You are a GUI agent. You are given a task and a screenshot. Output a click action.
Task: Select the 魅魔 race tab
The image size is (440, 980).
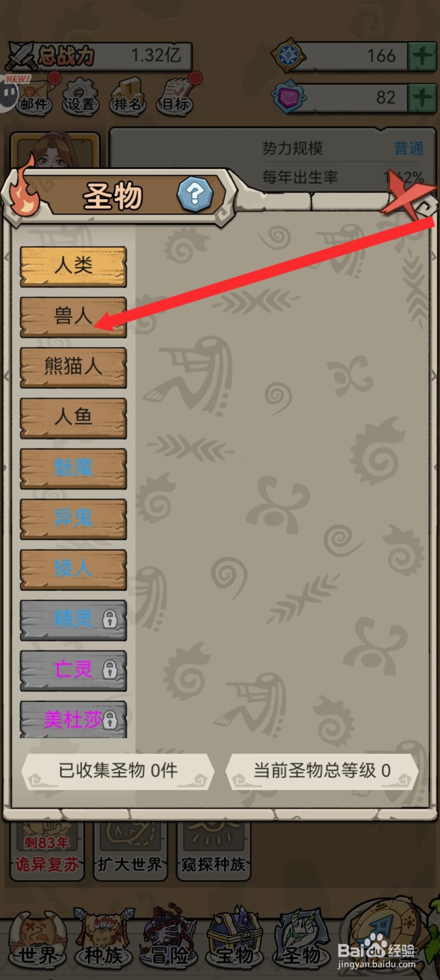pos(73,469)
